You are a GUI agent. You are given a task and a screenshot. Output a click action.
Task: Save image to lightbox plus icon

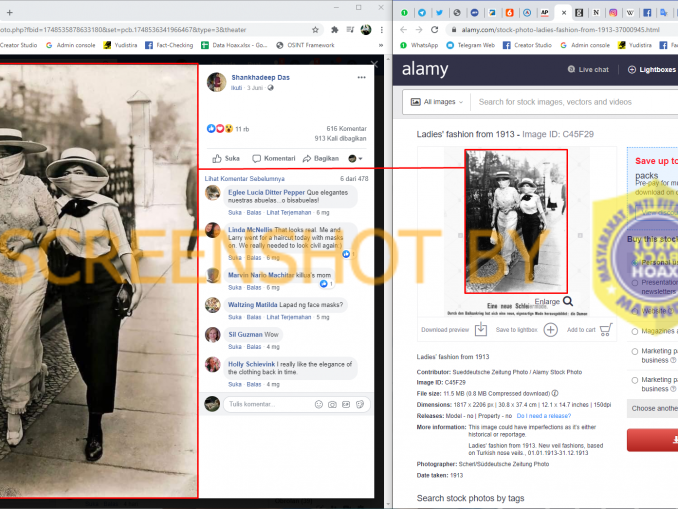point(550,330)
